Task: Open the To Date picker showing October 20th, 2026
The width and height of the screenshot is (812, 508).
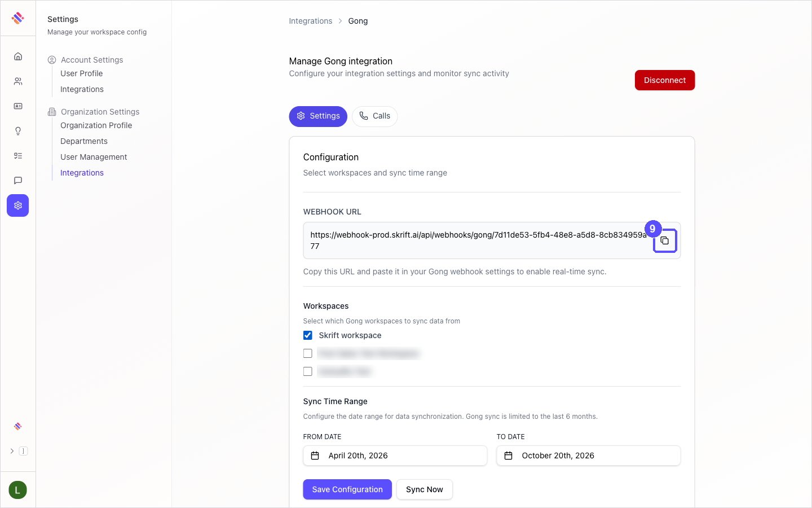Action: point(589,456)
